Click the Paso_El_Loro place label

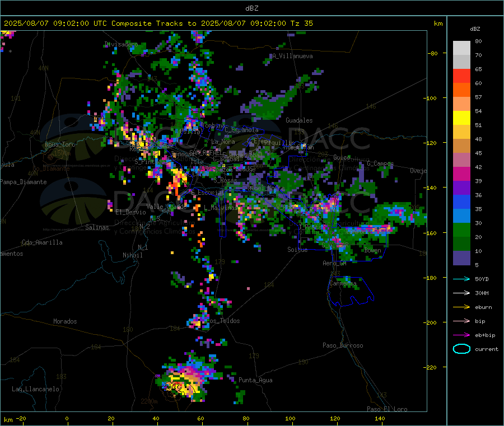tap(387, 409)
